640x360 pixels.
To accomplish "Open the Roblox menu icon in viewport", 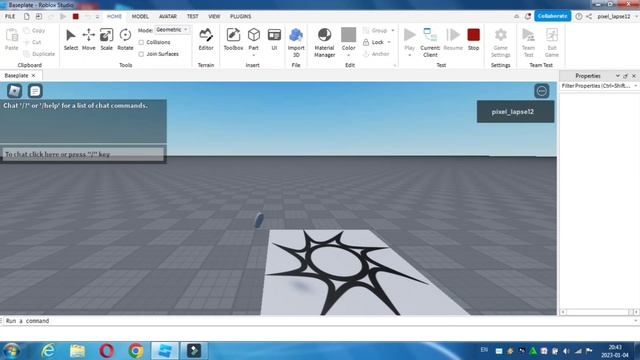I will click(14, 91).
